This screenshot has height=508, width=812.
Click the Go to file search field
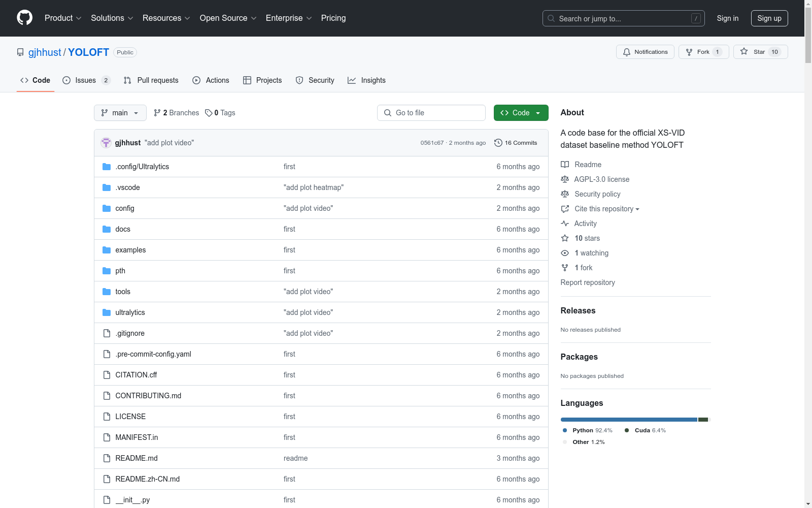pyautogui.click(x=431, y=113)
